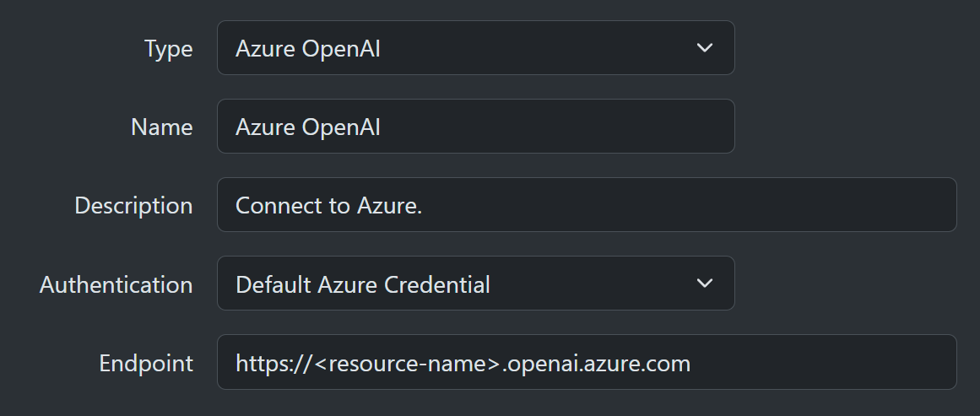Click the 'Authentication' field label
Viewport: 980px width, 416px height.
[x=116, y=284]
